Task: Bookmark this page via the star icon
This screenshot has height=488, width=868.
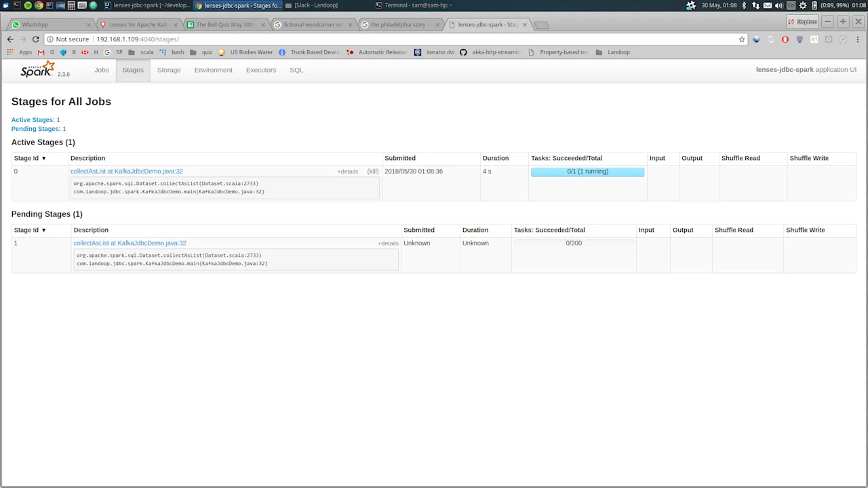Action: (x=741, y=39)
